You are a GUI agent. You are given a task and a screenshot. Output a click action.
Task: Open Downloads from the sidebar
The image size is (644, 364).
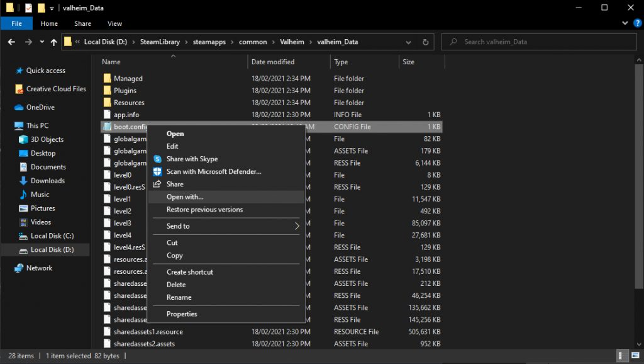click(x=47, y=181)
